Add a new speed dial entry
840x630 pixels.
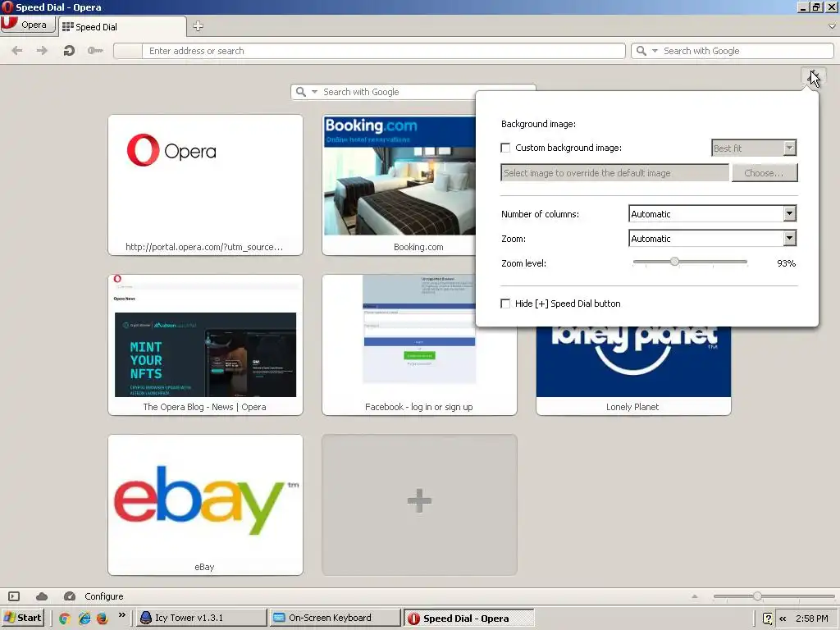(419, 504)
